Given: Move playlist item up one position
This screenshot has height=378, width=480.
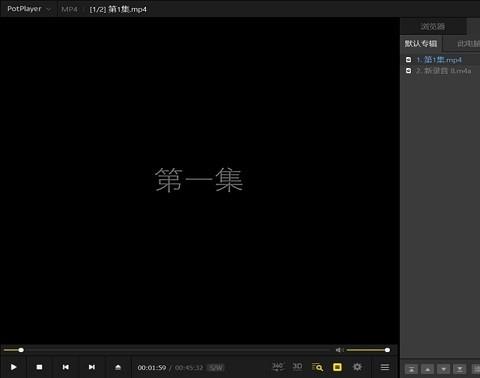Looking at the screenshot, I should (x=428, y=369).
